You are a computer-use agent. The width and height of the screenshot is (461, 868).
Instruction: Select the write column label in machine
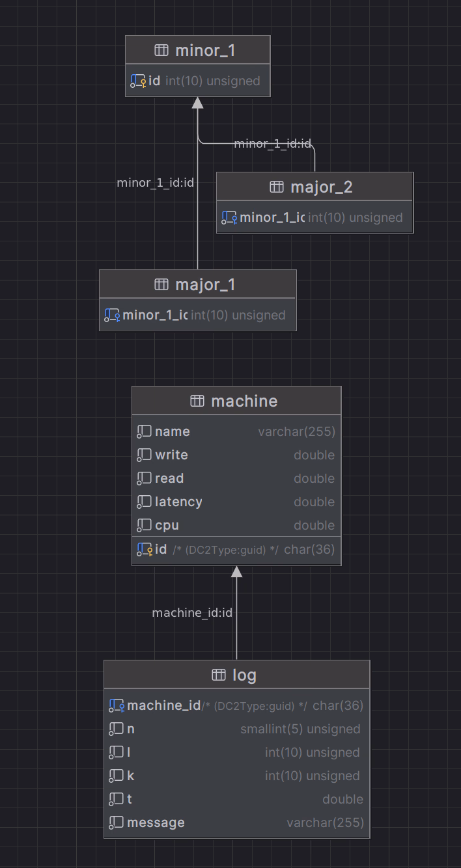[171, 455]
